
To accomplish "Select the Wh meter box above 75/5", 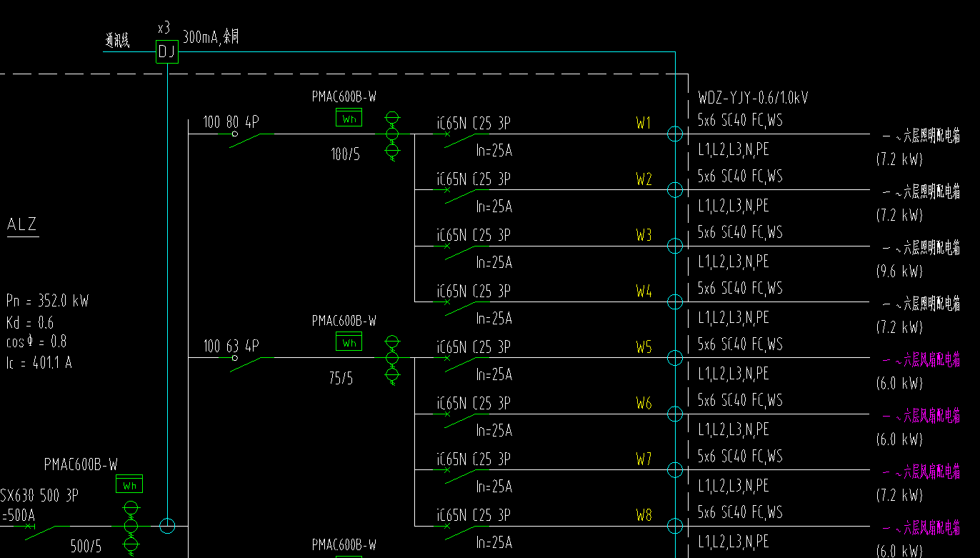I will (349, 342).
